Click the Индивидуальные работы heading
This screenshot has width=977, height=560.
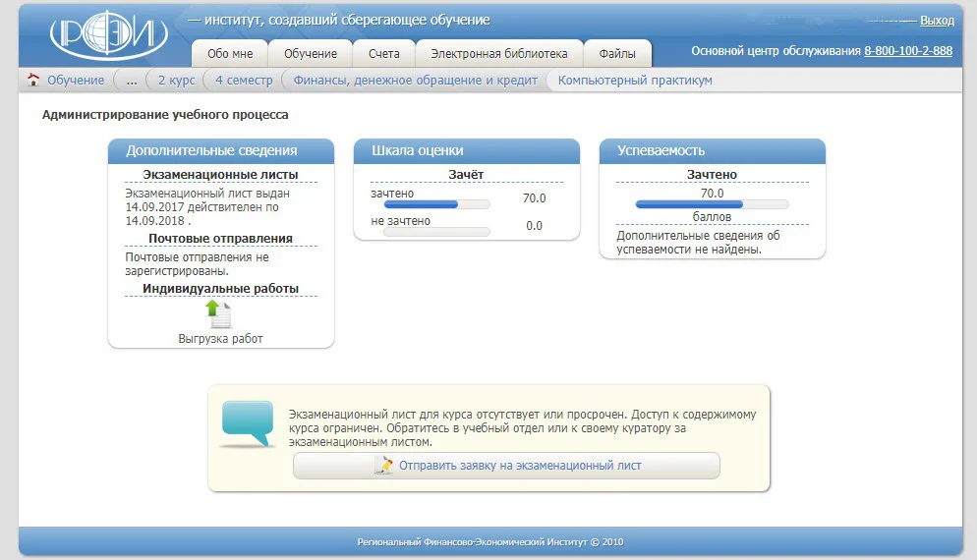coord(220,289)
